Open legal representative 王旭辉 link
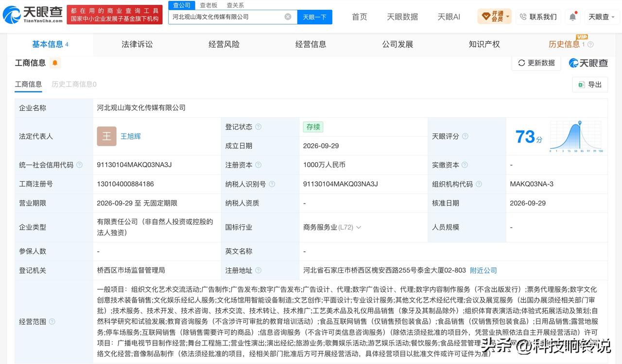The image size is (622, 364). [x=131, y=136]
